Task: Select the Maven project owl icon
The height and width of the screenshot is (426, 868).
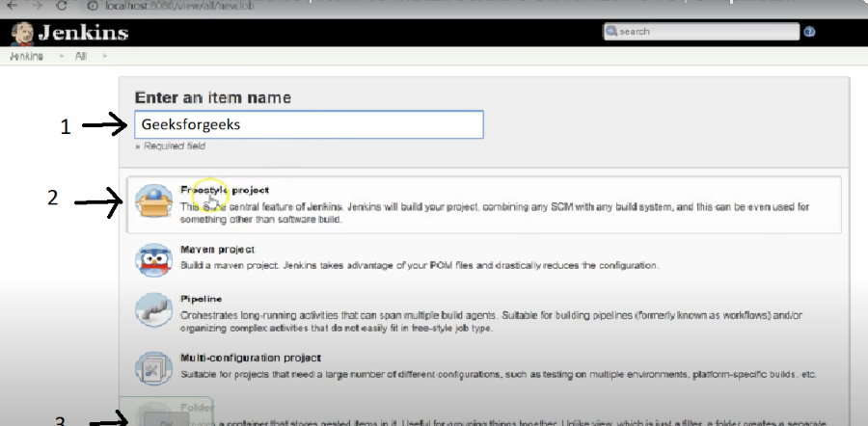Action: tap(153, 259)
